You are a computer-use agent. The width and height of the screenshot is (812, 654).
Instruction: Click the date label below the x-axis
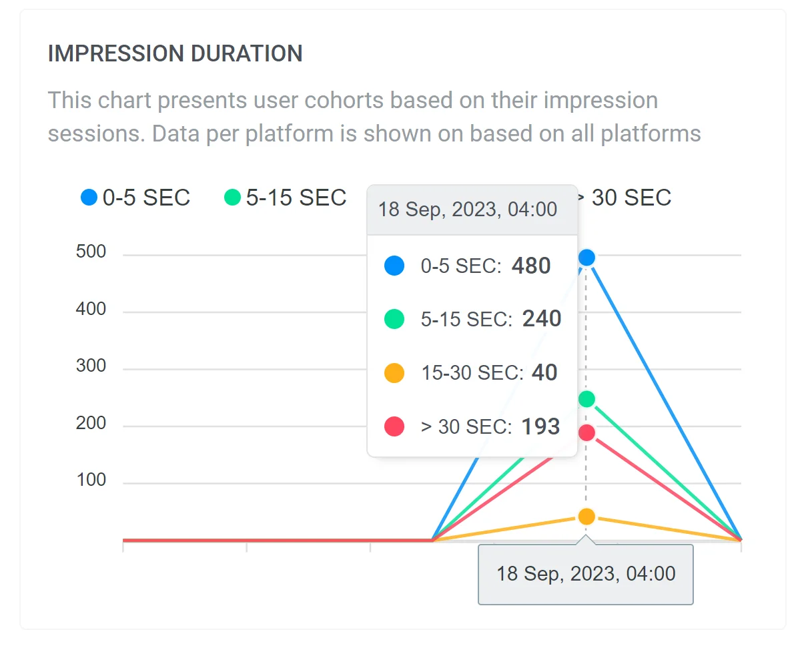point(586,574)
